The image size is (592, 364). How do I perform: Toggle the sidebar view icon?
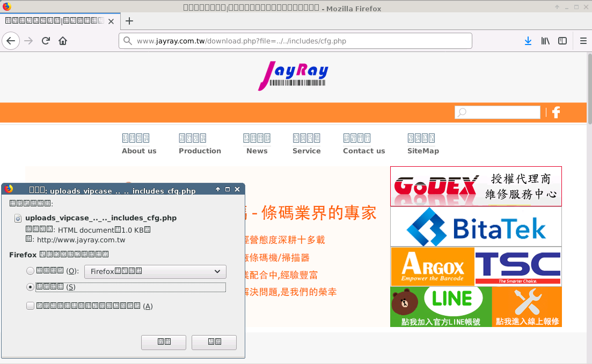coord(562,41)
